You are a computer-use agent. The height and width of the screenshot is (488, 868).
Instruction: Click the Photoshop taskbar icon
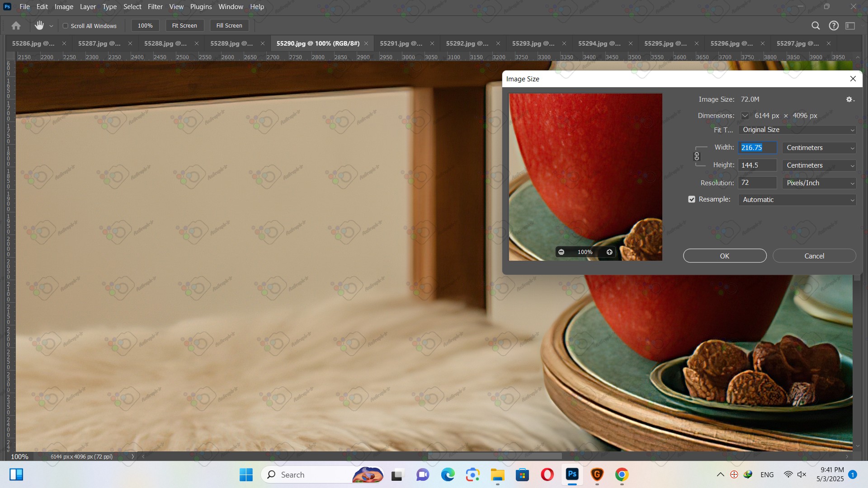point(572,475)
